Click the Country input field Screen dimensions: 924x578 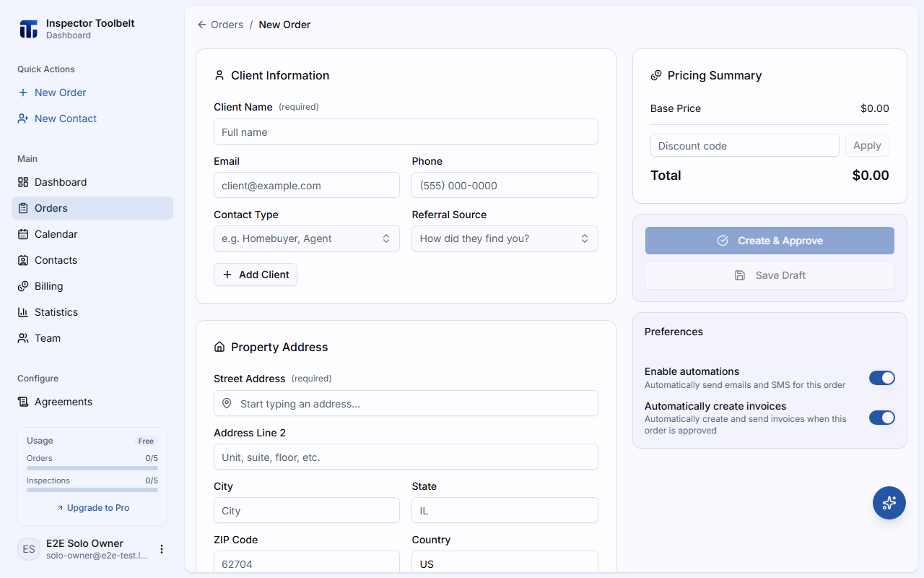(505, 562)
